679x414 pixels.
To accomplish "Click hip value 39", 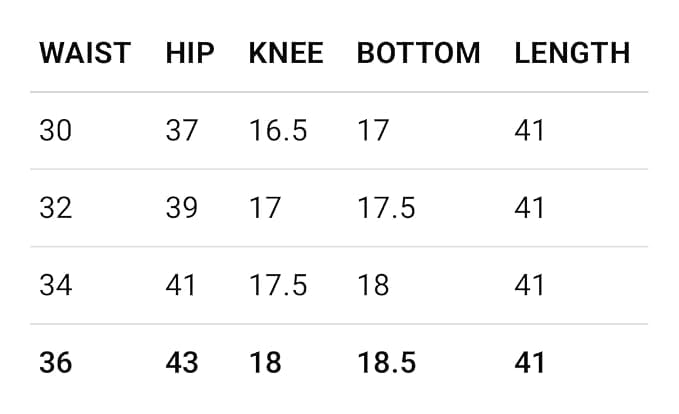I will tap(182, 207).
